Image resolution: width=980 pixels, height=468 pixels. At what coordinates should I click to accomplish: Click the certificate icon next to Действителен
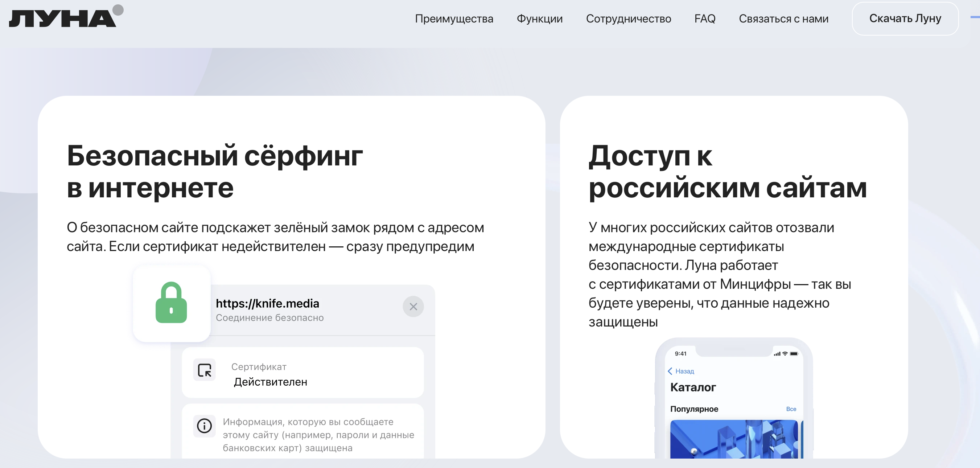(204, 369)
